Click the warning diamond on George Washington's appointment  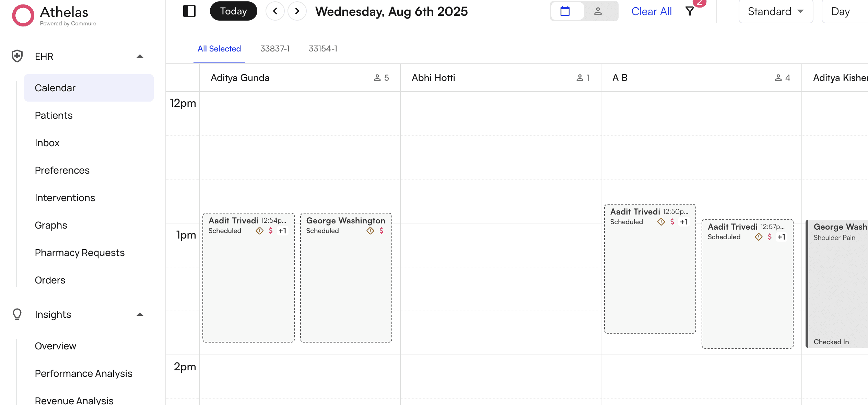point(370,231)
